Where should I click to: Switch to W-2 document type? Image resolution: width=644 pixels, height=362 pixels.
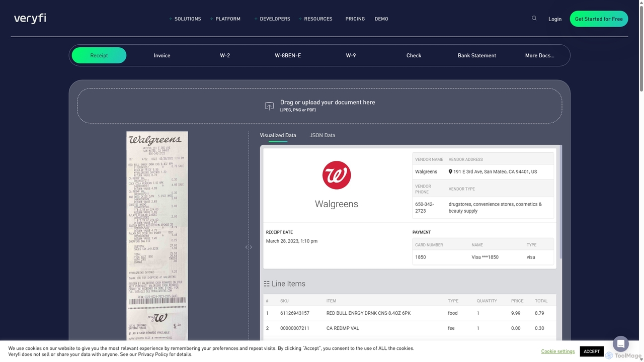coord(225,55)
